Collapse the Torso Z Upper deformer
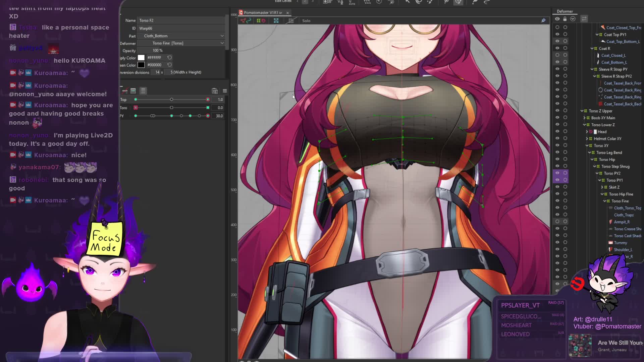The height and width of the screenshot is (362, 644). [582, 111]
